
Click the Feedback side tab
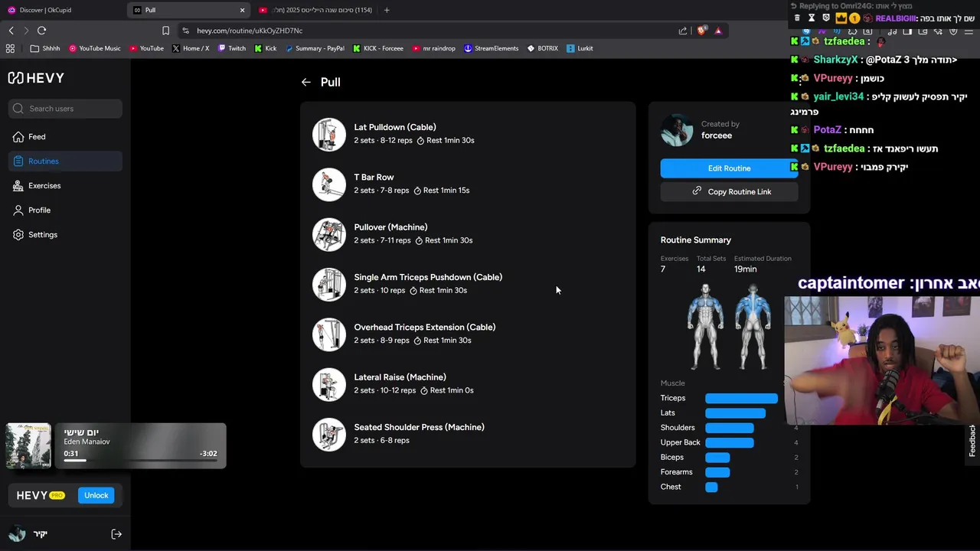[x=972, y=441]
